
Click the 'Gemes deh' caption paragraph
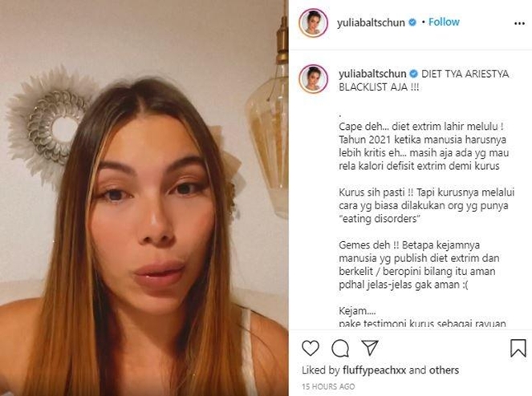(419, 265)
